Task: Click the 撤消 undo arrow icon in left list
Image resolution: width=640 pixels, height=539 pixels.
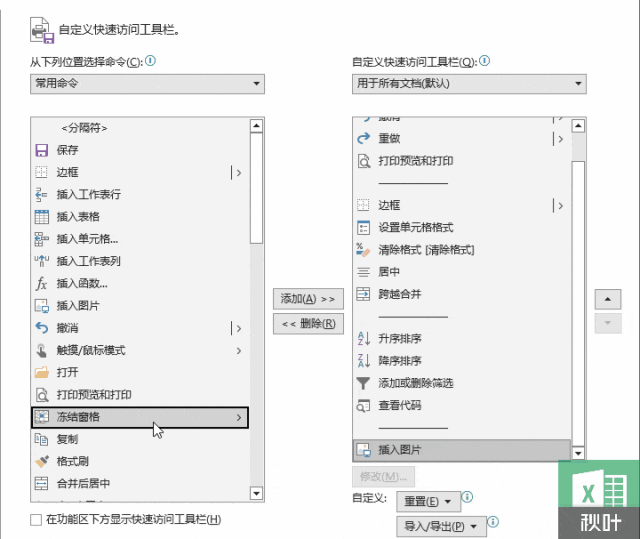Action: click(x=42, y=328)
